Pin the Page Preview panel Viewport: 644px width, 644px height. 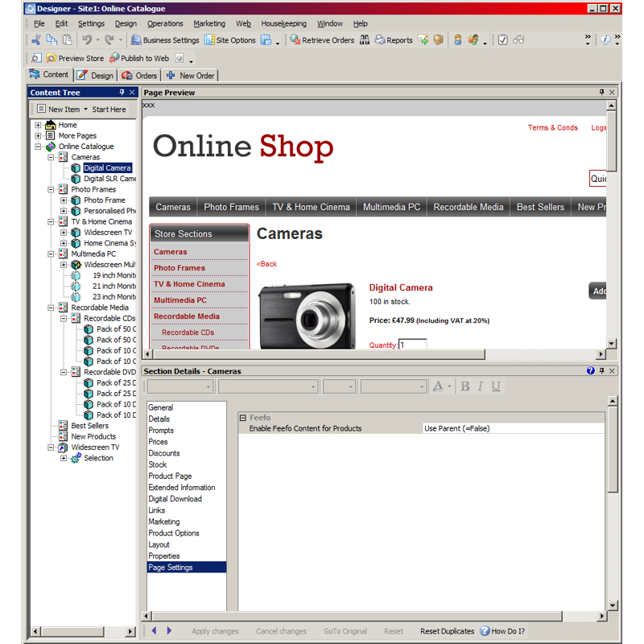(x=601, y=93)
